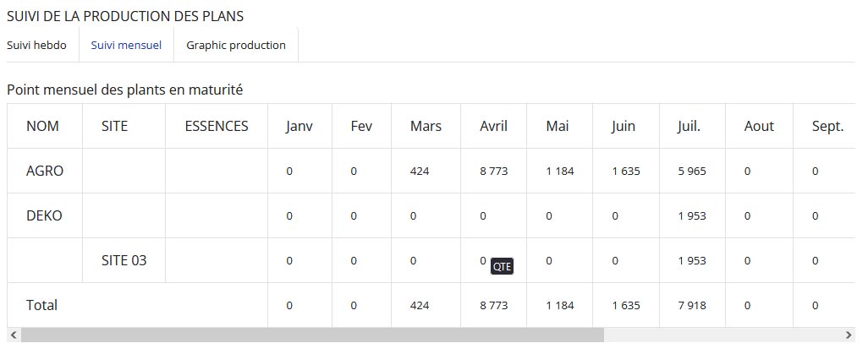Viewport: 868px width, 354px height.
Task: Click the Sept. column header
Action: [x=828, y=126]
